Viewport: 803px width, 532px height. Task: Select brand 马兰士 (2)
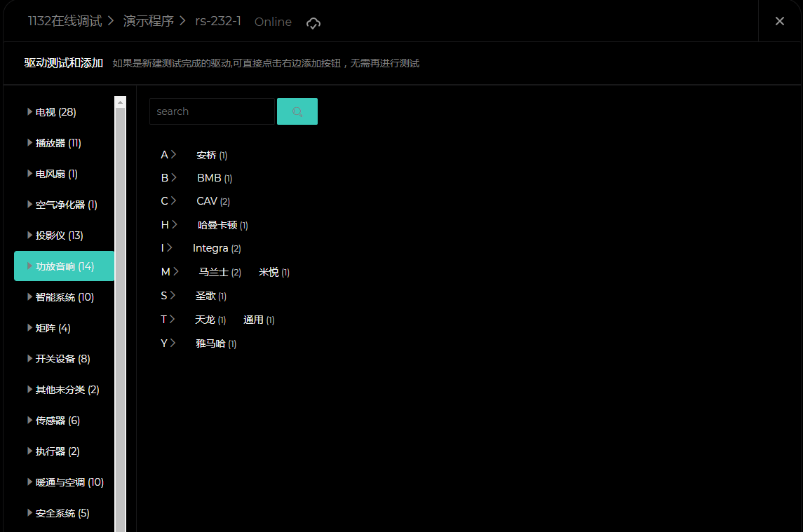[x=220, y=273]
